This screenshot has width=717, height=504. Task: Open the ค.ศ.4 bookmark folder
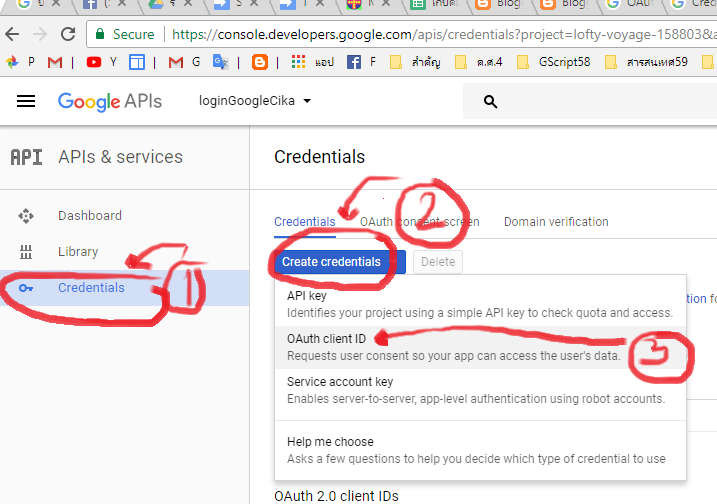(x=479, y=62)
